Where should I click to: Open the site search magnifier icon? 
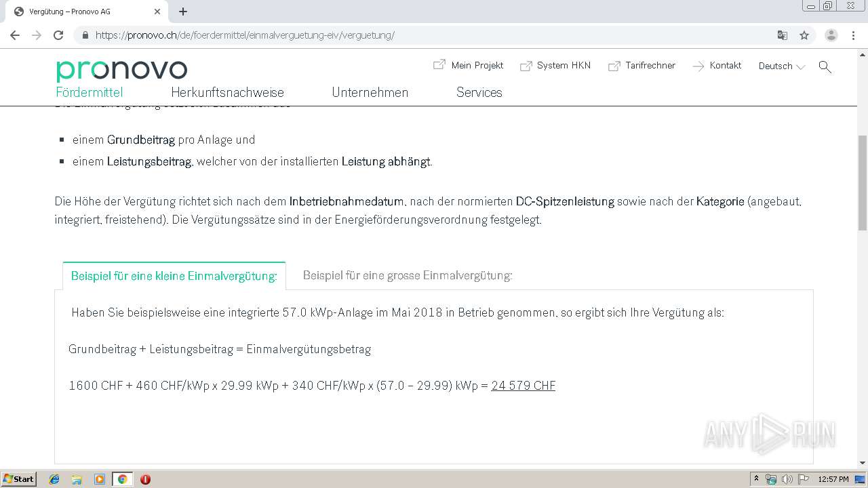point(825,66)
